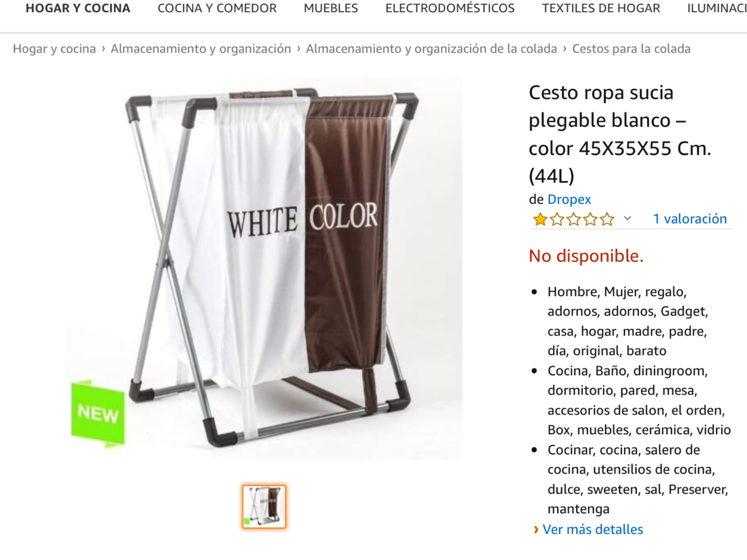This screenshot has height=560, width=747.
Task: Select the laundry basket thumbnail
Action: pyautogui.click(x=264, y=507)
